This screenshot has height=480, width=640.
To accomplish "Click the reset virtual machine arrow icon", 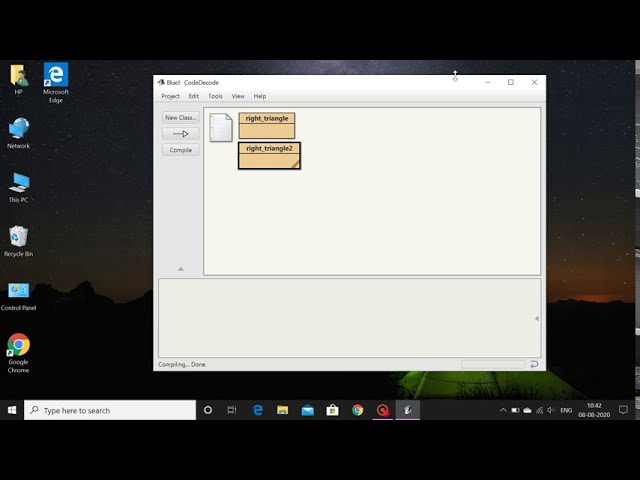I will [x=534, y=364].
